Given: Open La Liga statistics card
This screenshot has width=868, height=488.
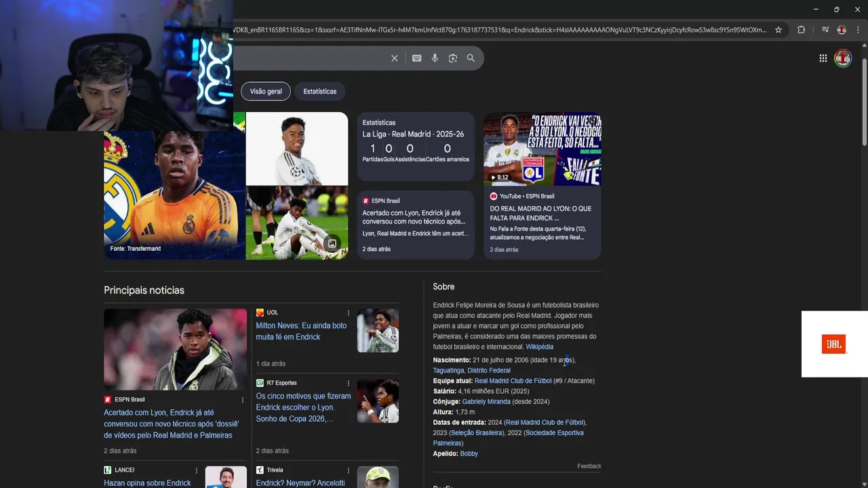Looking at the screenshot, I should click(x=416, y=146).
